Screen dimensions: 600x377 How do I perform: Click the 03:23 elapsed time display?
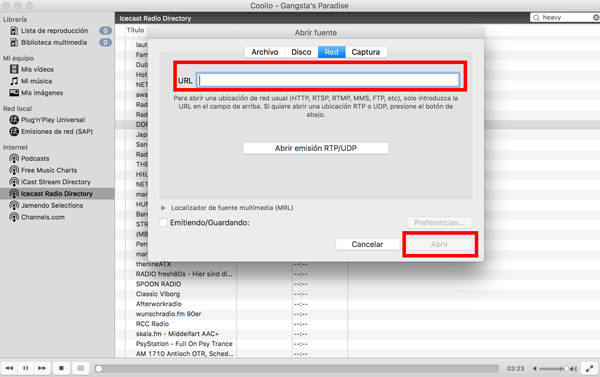point(515,369)
